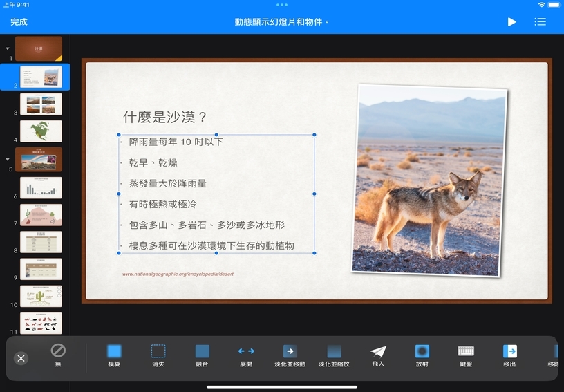Collapse the slide 5 group triangle
Image resolution: width=564 pixels, height=392 pixels.
tap(8, 159)
